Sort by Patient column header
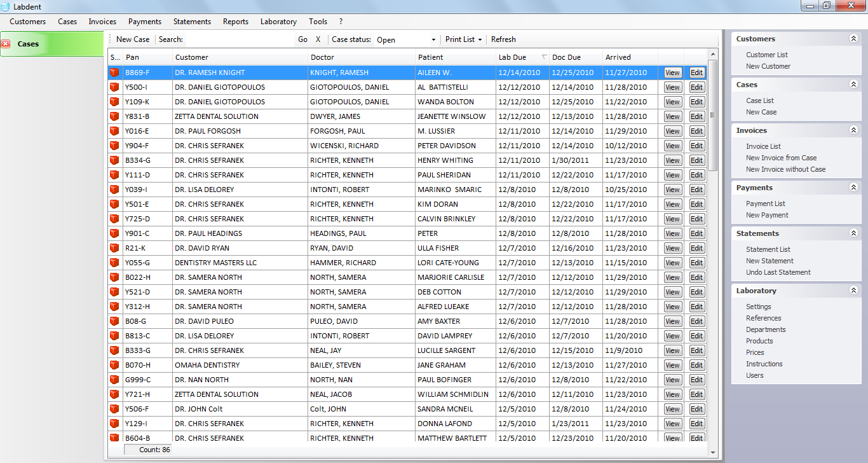Image resolution: width=868 pixels, height=463 pixels. point(456,57)
